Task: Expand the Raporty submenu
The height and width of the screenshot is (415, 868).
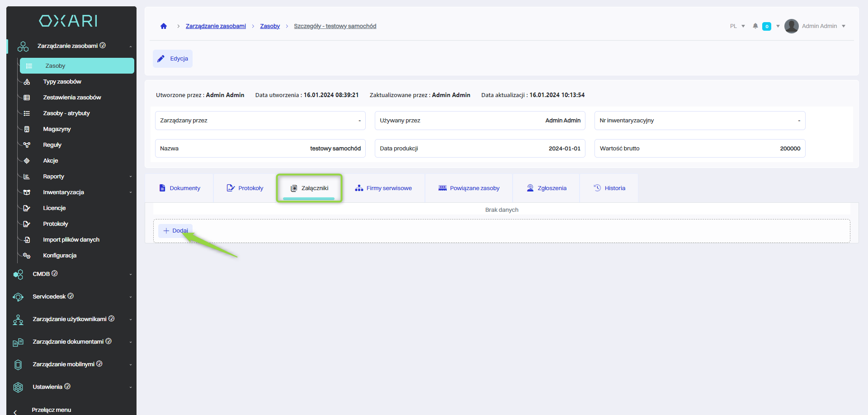Action: pos(131,177)
